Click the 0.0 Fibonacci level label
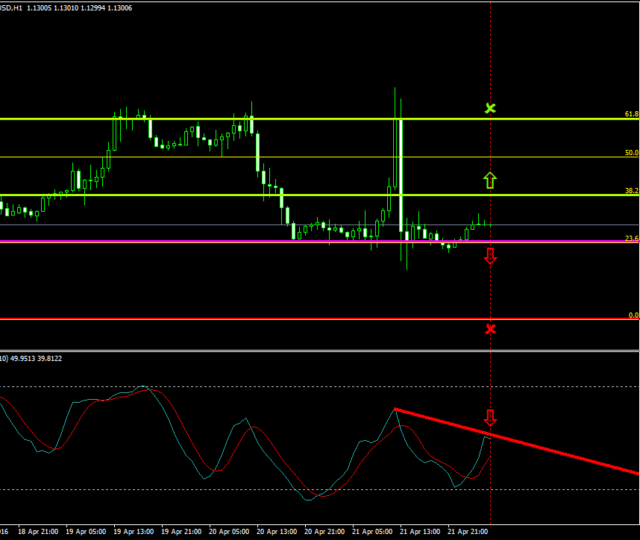This screenshot has height=540, width=640. pyautogui.click(x=633, y=315)
